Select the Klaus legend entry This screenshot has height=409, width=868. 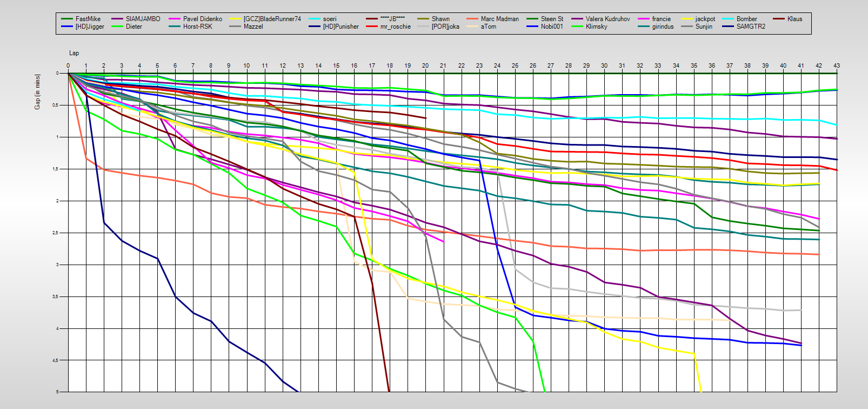coord(794,19)
